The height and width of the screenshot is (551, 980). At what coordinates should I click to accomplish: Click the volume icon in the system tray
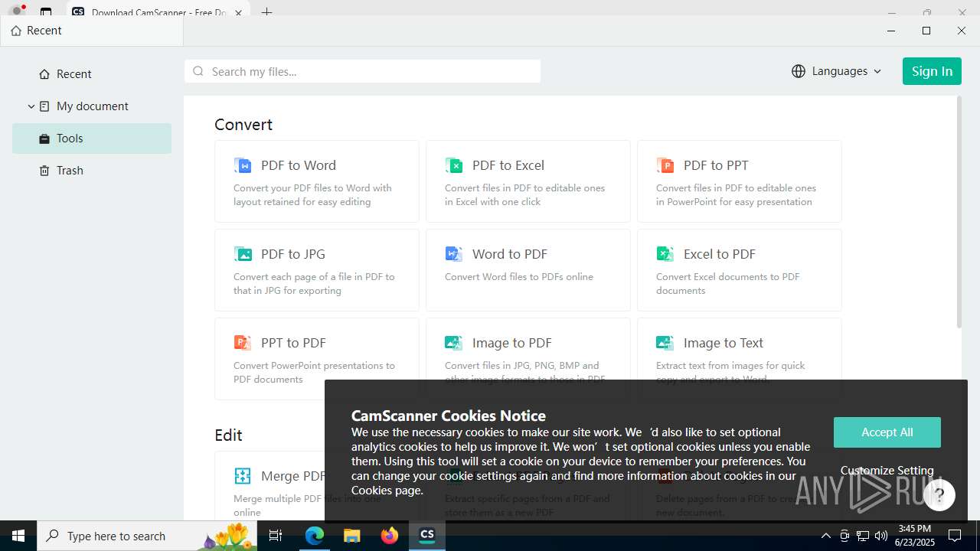(x=881, y=536)
